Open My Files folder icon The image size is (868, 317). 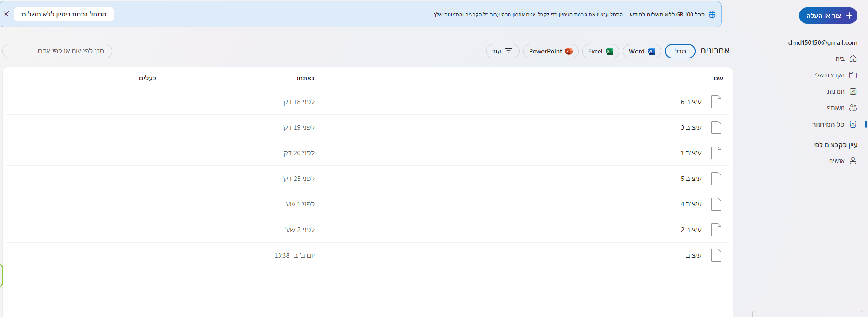852,75
